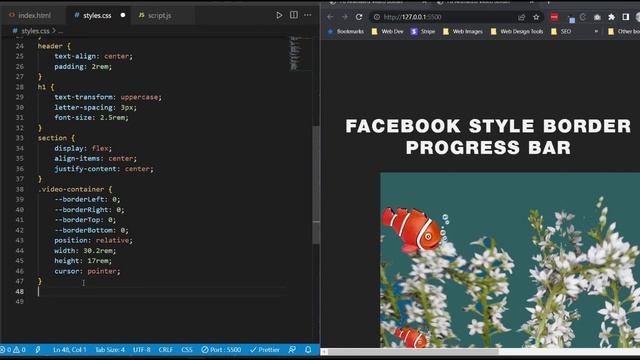Open the Stripe bookmark
The height and width of the screenshot is (360, 640).
423,31
